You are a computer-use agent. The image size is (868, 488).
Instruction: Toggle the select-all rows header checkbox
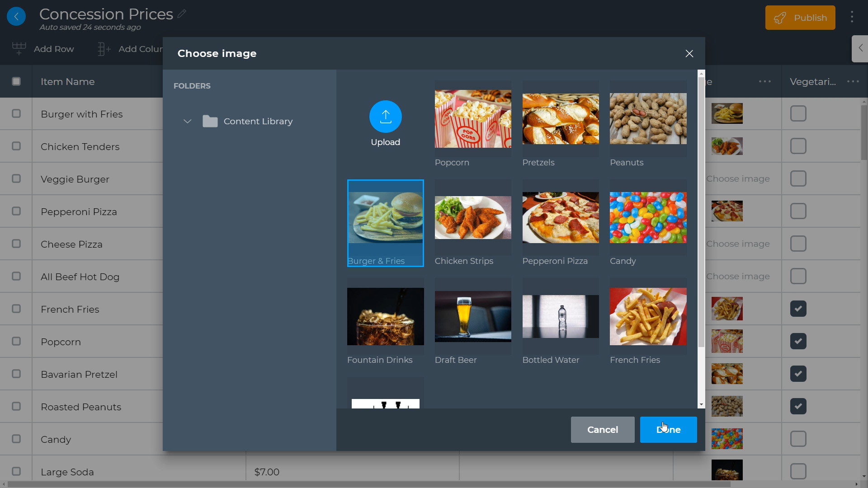[16, 81]
